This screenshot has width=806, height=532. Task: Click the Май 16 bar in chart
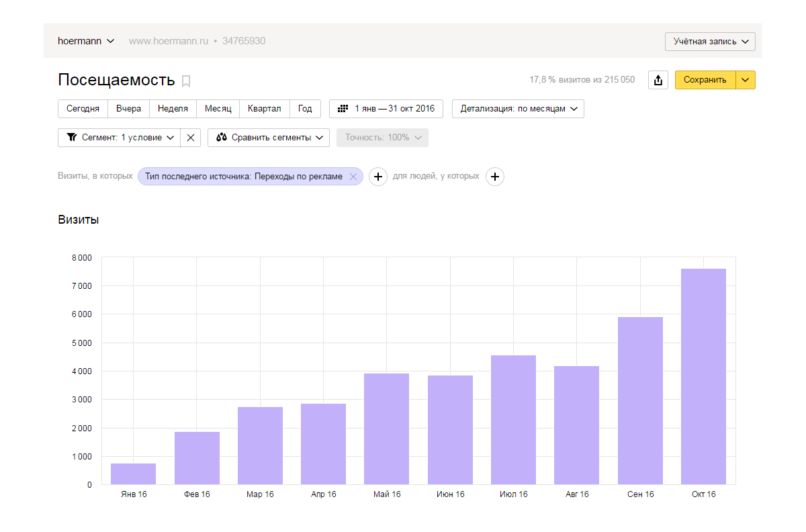click(x=386, y=429)
